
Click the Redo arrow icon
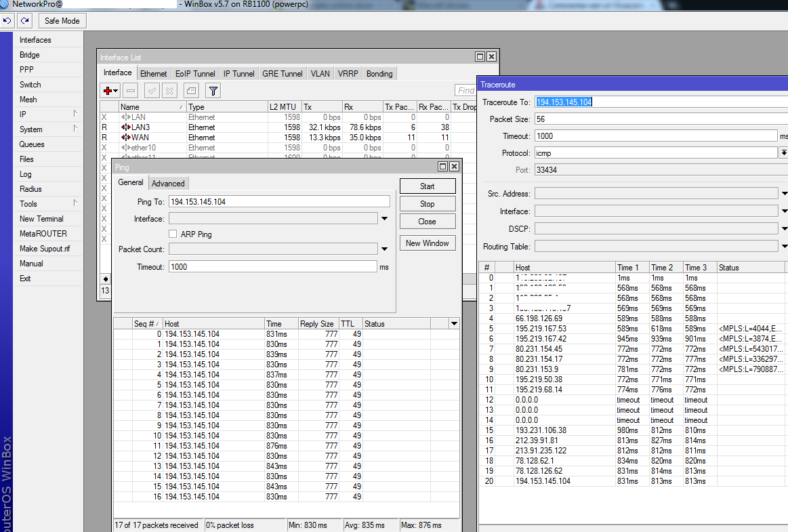point(24,21)
